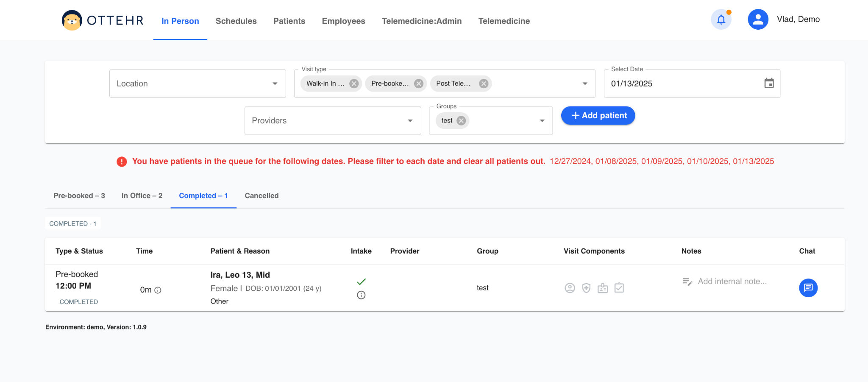
Task: Remove the Pre-booked visit type chip
Action: [x=419, y=84]
